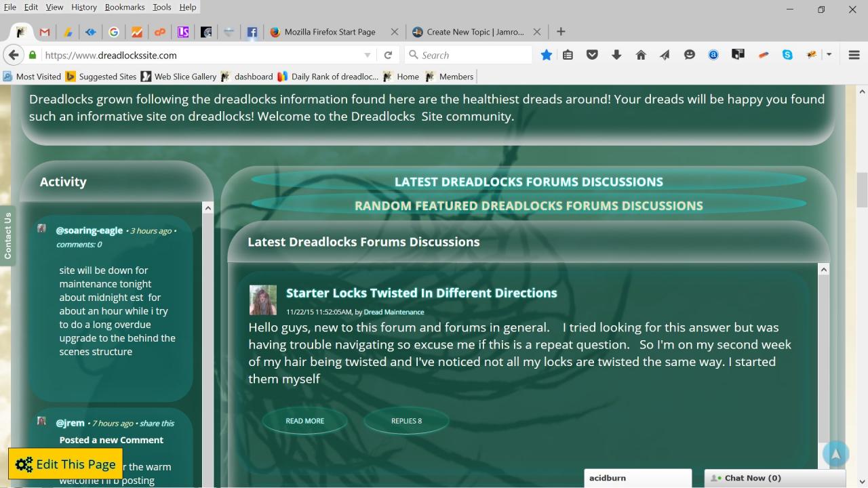This screenshot has width=868, height=488.
Task: Open the Firefox hamburger menu
Action: [854, 55]
